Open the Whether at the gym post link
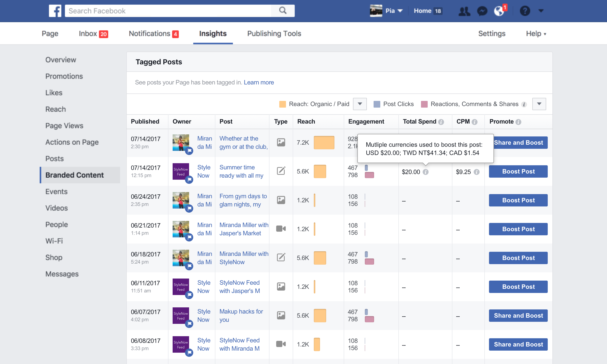The height and width of the screenshot is (364, 607). pos(244,143)
